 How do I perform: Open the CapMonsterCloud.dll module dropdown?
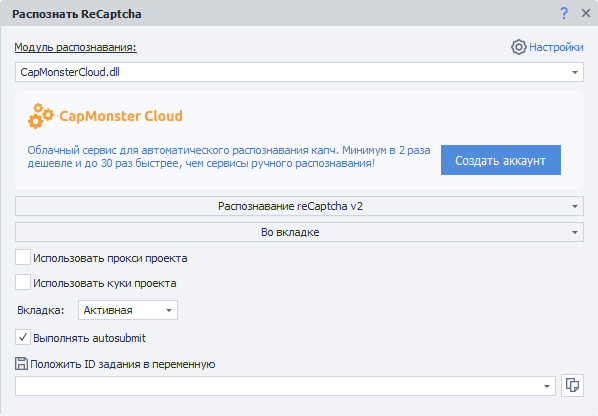click(299, 72)
